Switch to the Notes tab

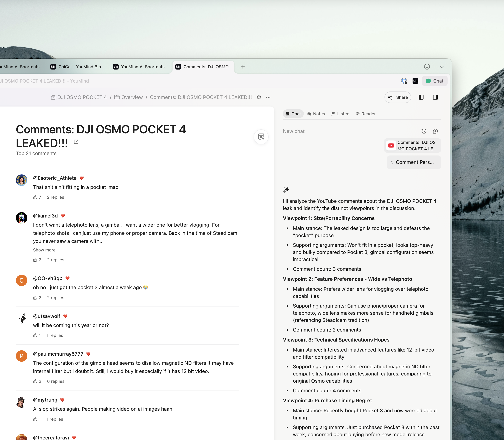pyautogui.click(x=316, y=114)
